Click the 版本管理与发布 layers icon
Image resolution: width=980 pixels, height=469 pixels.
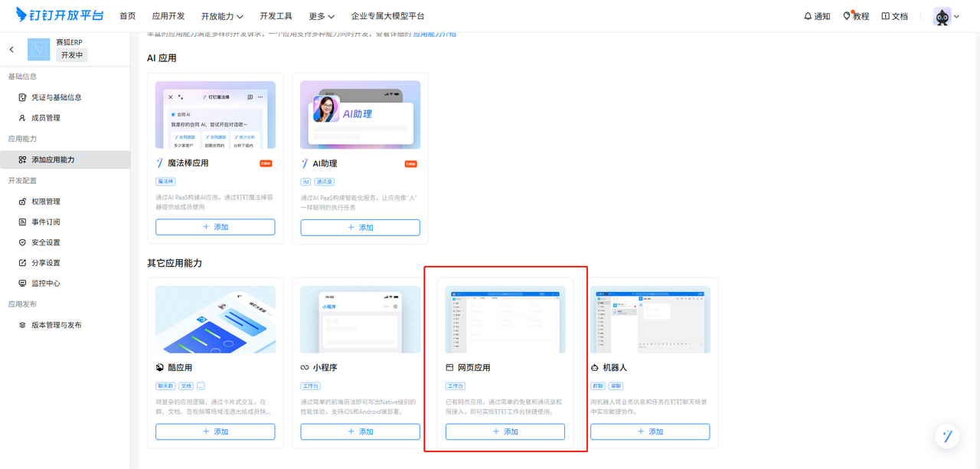(x=22, y=325)
